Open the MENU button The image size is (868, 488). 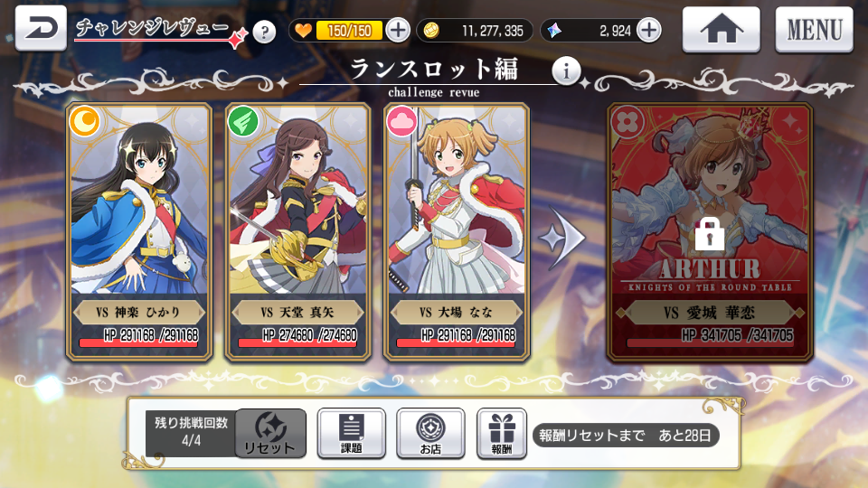pyautogui.click(x=815, y=29)
